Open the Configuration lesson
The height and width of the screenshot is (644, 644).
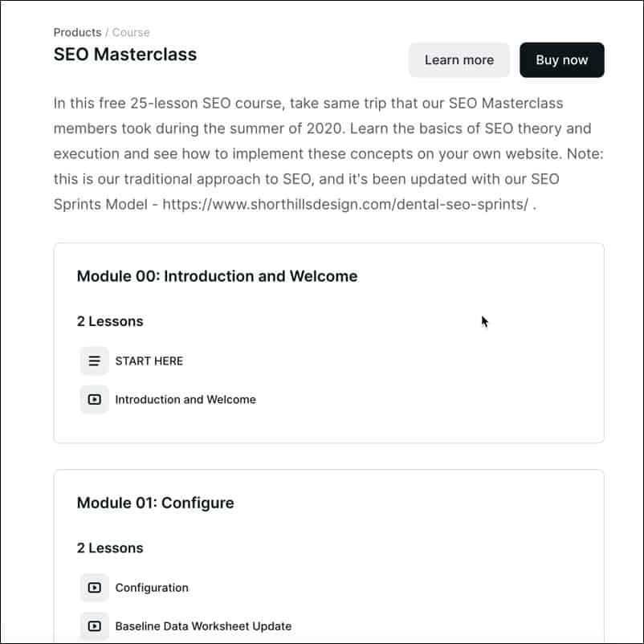pos(152,588)
